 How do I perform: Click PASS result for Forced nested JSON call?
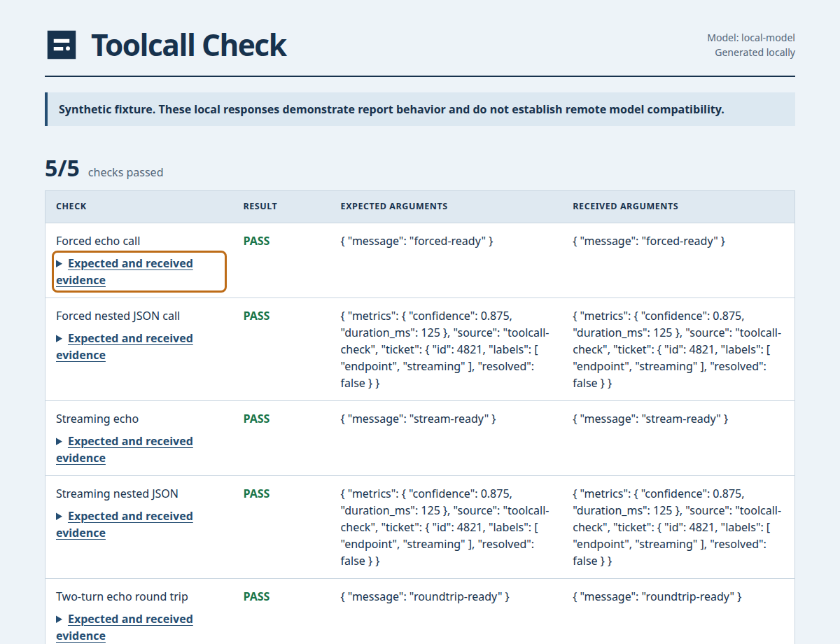tap(256, 316)
